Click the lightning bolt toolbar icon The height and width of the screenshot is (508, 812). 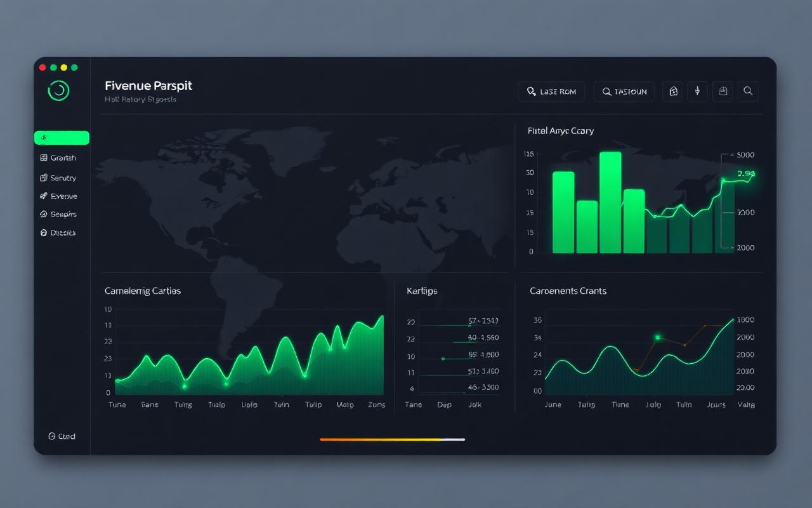[x=697, y=91]
